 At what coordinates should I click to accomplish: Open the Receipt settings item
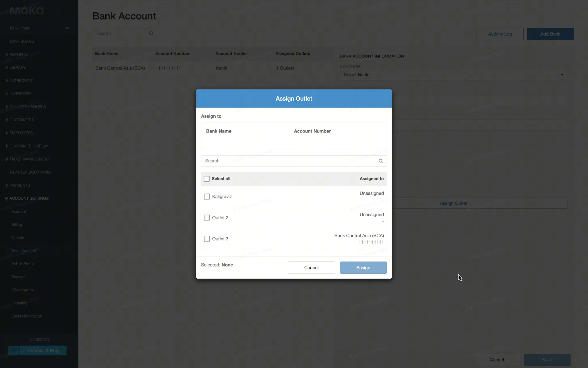[18, 277]
